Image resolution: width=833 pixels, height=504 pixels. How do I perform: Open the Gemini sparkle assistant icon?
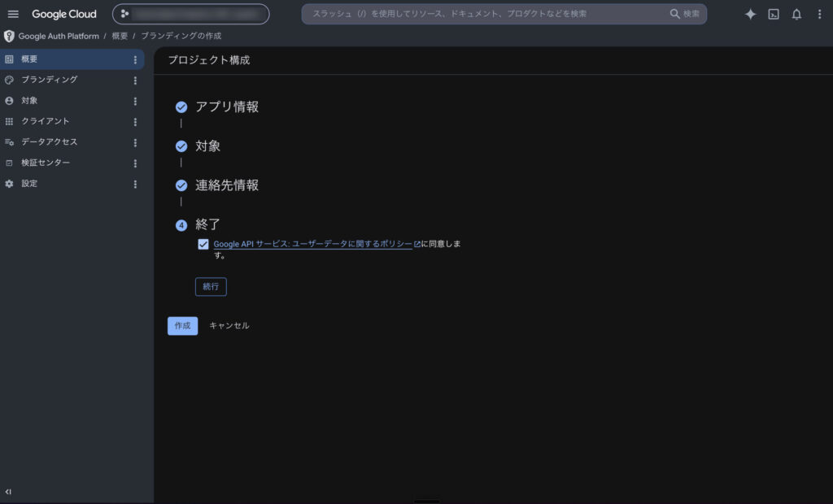point(750,15)
